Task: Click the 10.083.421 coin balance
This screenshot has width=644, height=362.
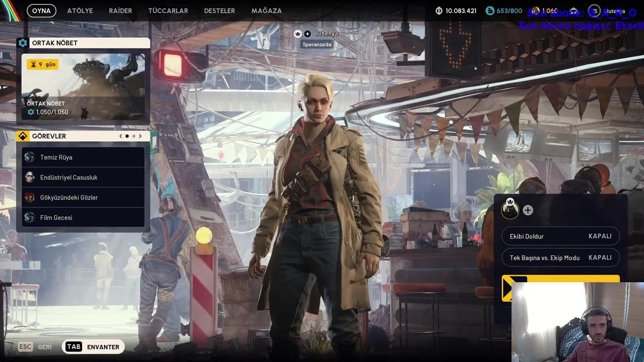Action: click(x=461, y=11)
